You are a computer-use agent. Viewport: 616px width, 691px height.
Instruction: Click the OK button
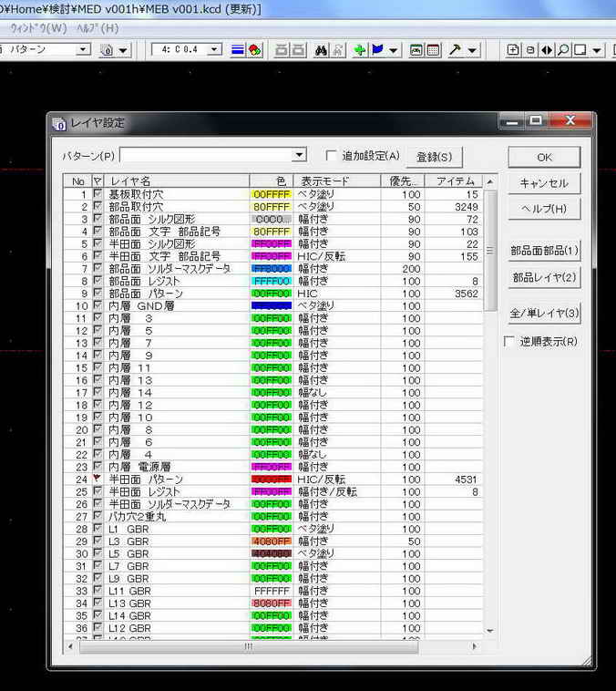point(543,158)
